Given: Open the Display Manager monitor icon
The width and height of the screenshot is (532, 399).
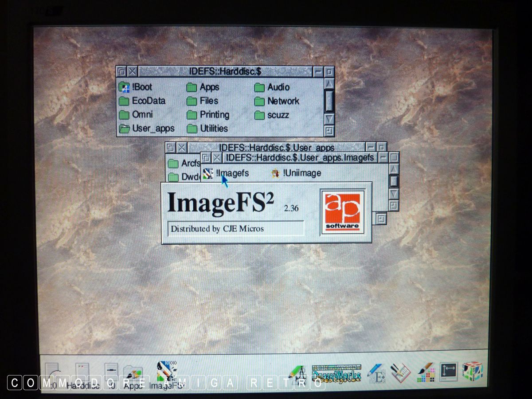Looking at the screenshot, I should (x=448, y=372).
